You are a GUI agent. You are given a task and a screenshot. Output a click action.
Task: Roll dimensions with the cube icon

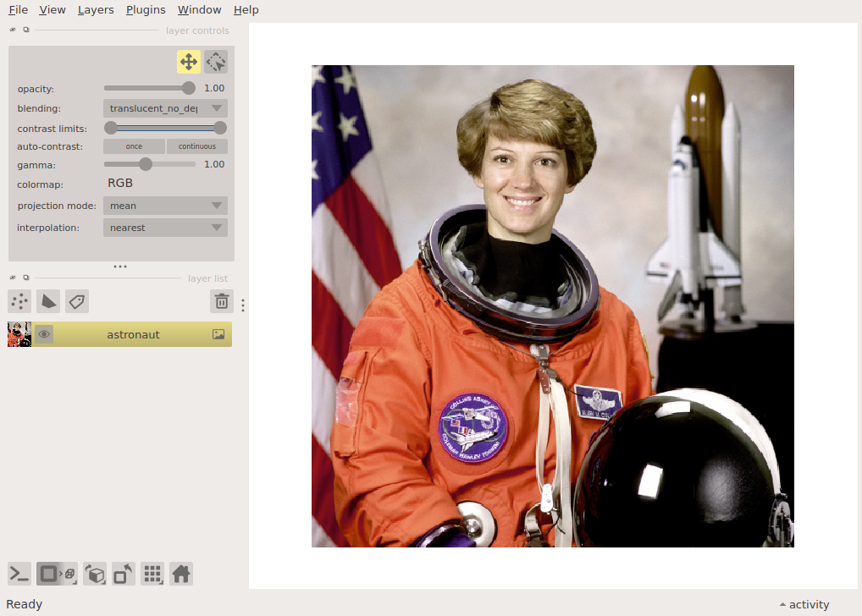96,574
